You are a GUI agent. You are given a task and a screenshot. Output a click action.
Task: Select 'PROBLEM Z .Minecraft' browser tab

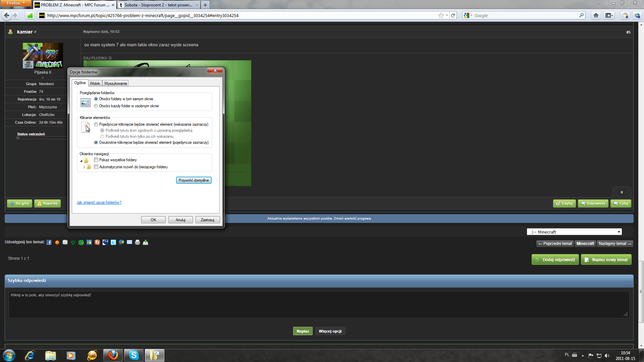tap(75, 5)
